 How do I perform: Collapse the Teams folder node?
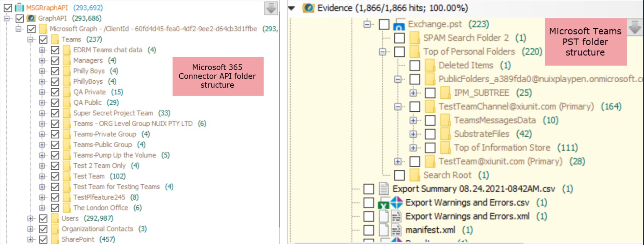[x=30, y=39]
